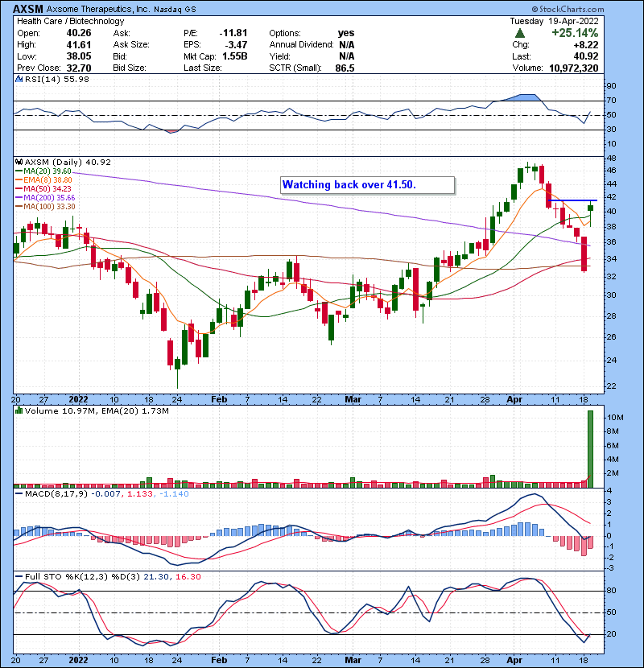Select the Prev Close value 32.70
Image resolution: width=644 pixels, height=668 pixels.
(78, 68)
